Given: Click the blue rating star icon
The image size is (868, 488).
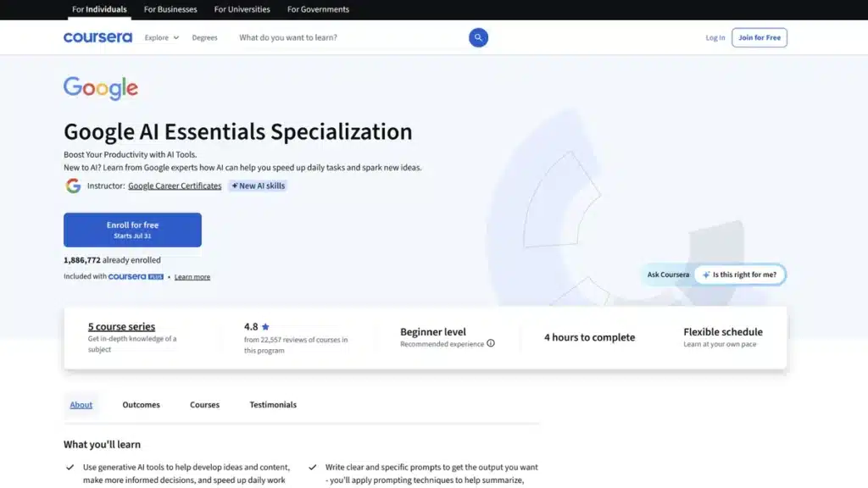Looking at the screenshot, I should click(x=265, y=327).
